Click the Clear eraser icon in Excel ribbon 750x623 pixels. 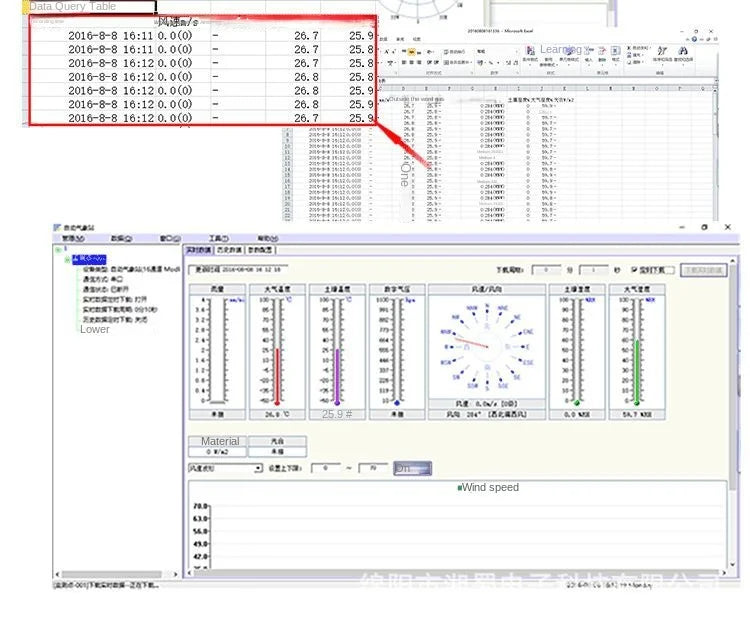(x=629, y=62)
